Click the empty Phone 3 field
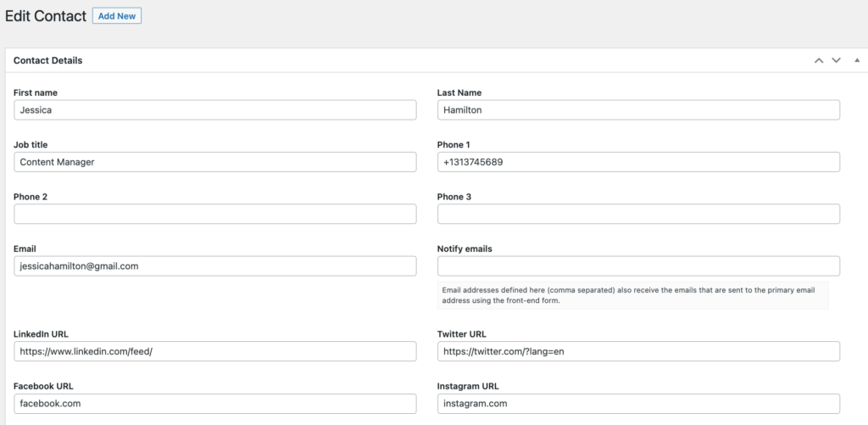Image resolution: width=868 pixels, height=425 pixels. click(x=638, y=214)
